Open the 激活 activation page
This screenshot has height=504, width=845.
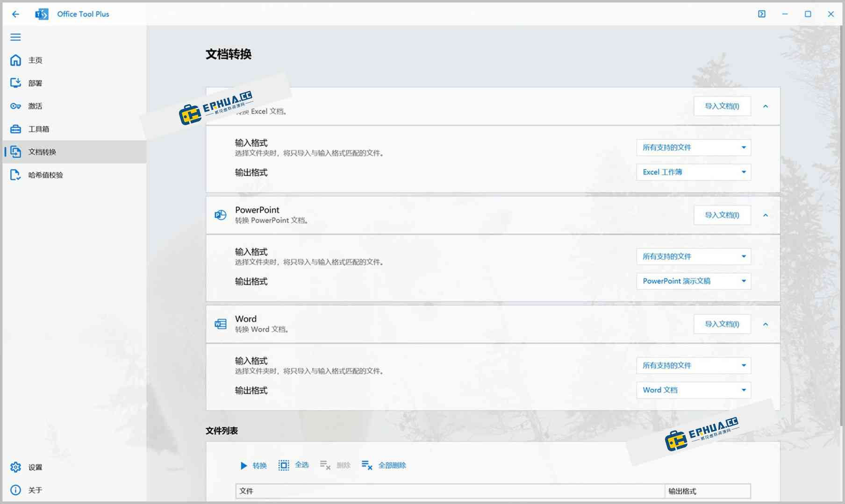tap(35, 106)
